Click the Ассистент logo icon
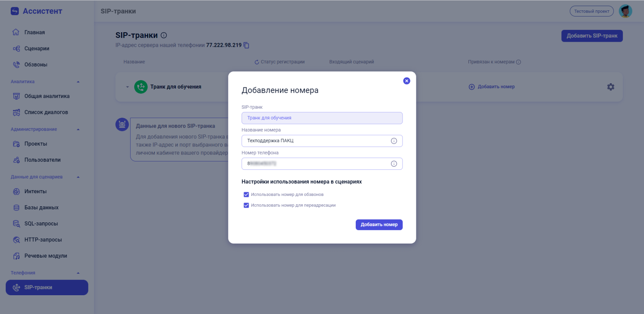Screen dimensions: 644x314 coord(15,11)
